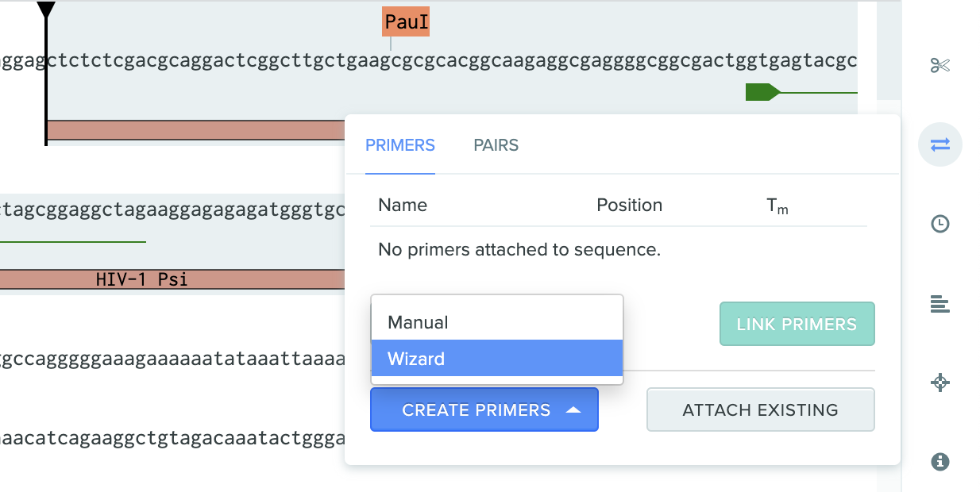
Task: Sort primers by Name column header
Action: point(403,205)
